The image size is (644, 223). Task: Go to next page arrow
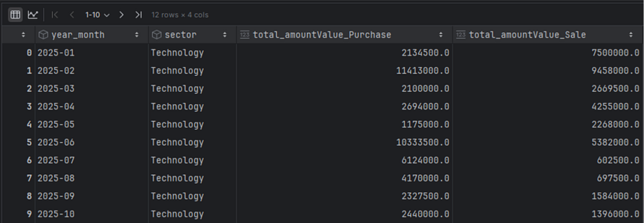121,15
